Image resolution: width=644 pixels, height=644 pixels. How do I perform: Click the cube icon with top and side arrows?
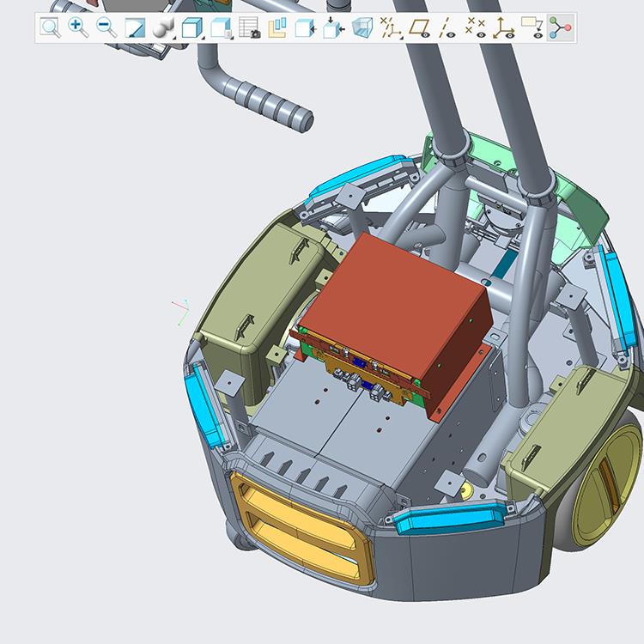point(333,28)
